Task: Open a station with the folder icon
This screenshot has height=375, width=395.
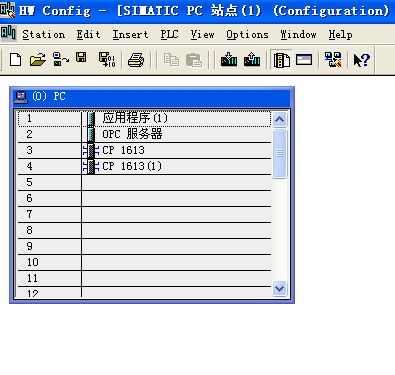Action: (38, 60)
